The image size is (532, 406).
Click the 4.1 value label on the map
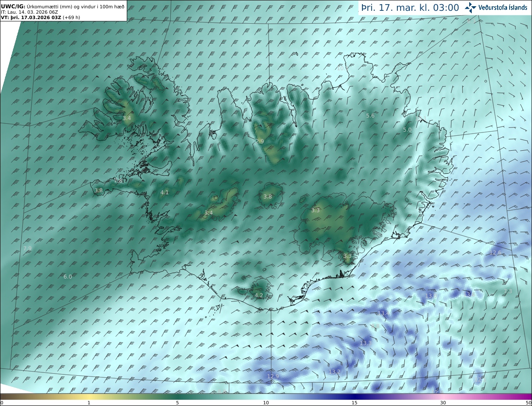(165, 193)
